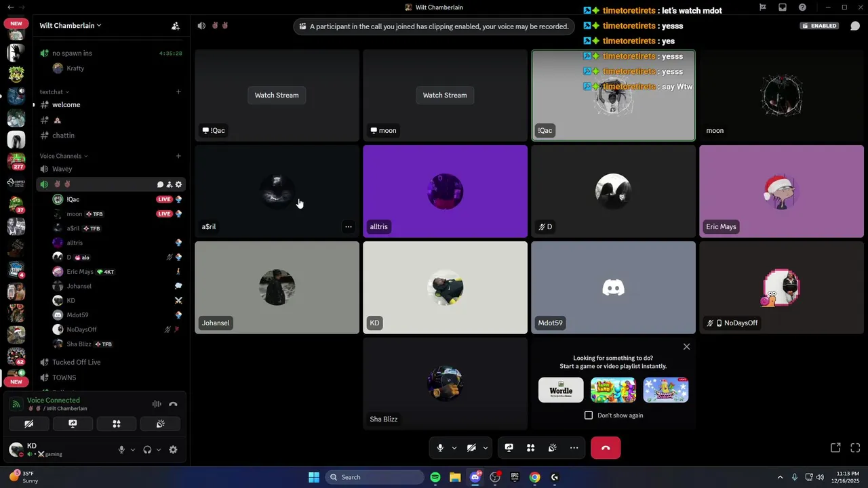The image size is (868, 488).
Task: Click the clipping ENABLED badge
Action: pos(819,26)
